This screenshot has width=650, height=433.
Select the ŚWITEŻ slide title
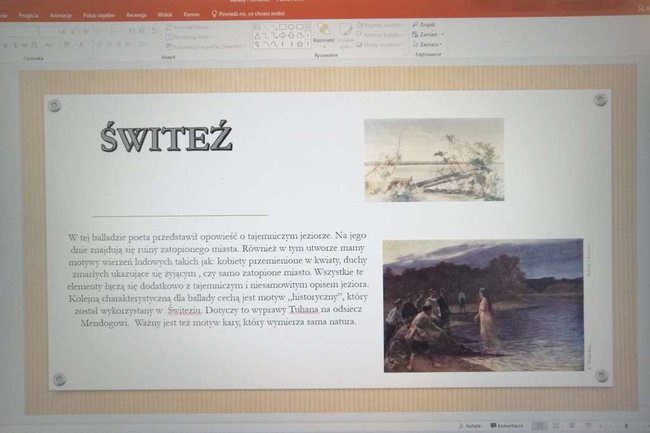point(166,137)
